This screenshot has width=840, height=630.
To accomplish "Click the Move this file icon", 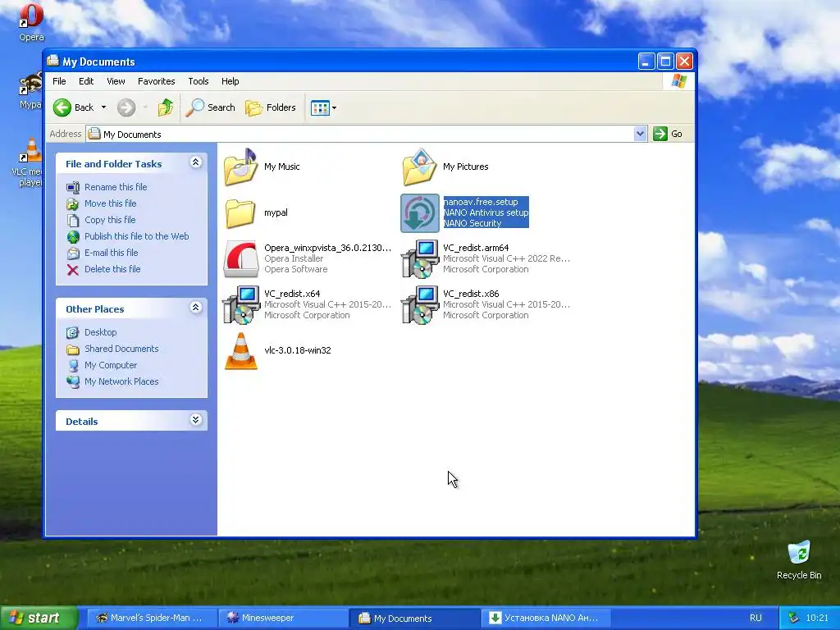I will coord(73,203).
